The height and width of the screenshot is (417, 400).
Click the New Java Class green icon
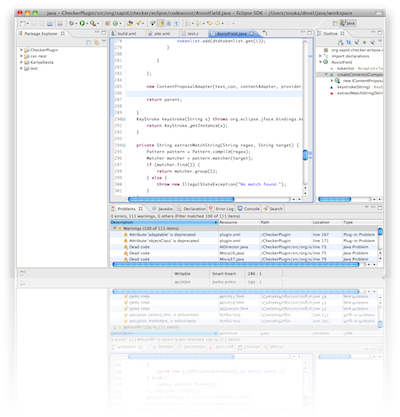115,23
